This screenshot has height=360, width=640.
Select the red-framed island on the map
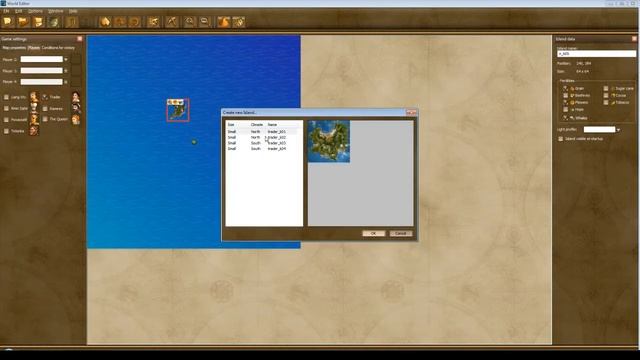coord(178,110)
